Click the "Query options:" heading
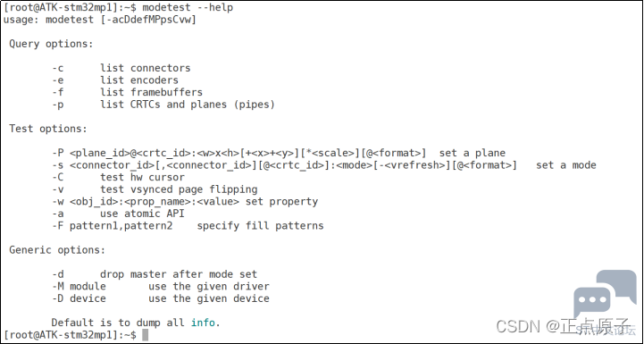Viewport: 644px width, 344px height. tap(51, 44)
